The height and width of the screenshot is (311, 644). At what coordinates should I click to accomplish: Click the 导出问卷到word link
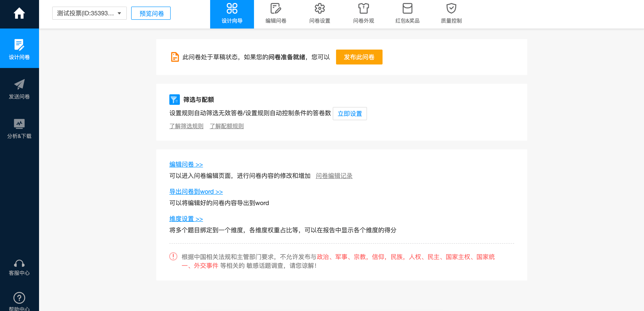[196, 191]
